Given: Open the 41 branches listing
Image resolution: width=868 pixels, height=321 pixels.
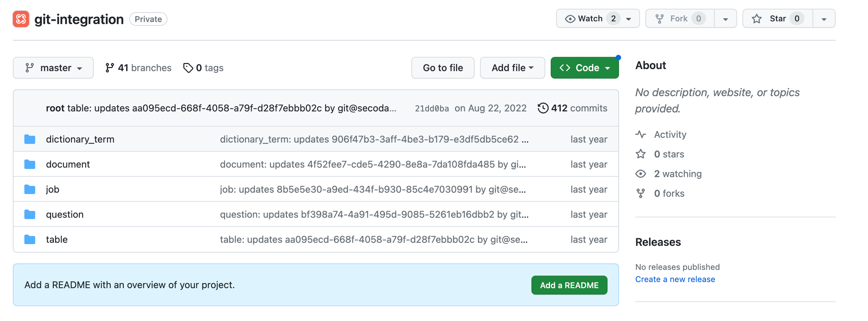Looking at the screenshot, I should [x=138, y=68].
